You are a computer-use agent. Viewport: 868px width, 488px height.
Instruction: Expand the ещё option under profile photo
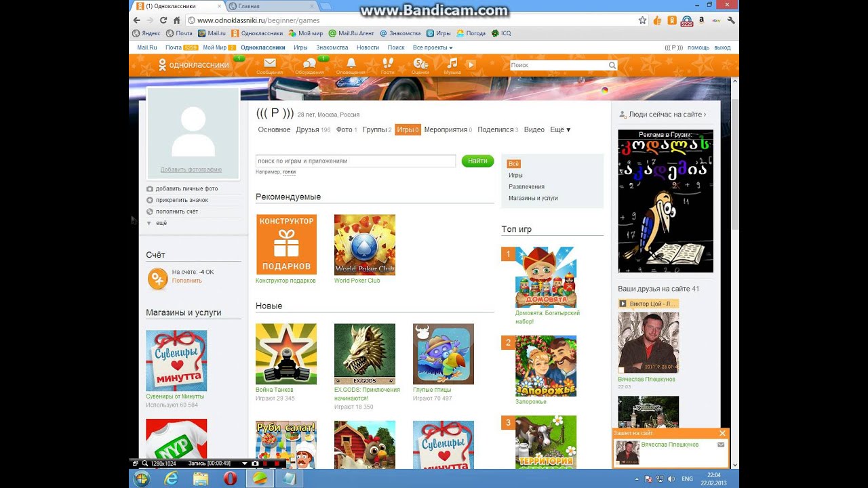click(157, 223)
